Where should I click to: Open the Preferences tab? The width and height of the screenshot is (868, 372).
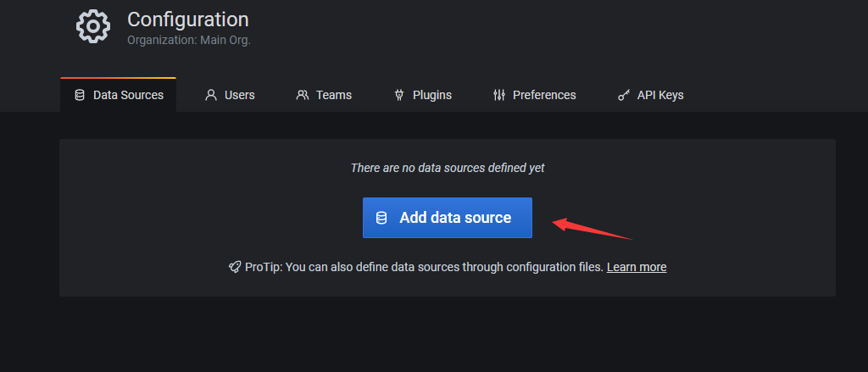(544, 95)
